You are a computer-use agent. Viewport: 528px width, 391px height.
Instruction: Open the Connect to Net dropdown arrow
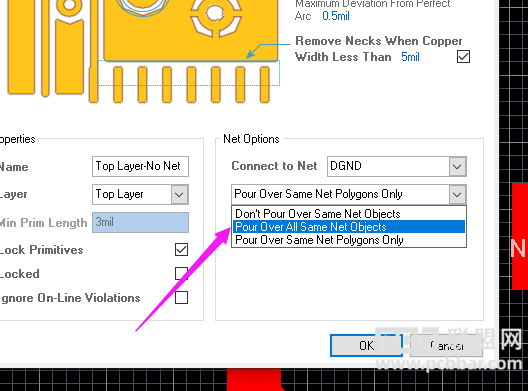coord(457,166)
